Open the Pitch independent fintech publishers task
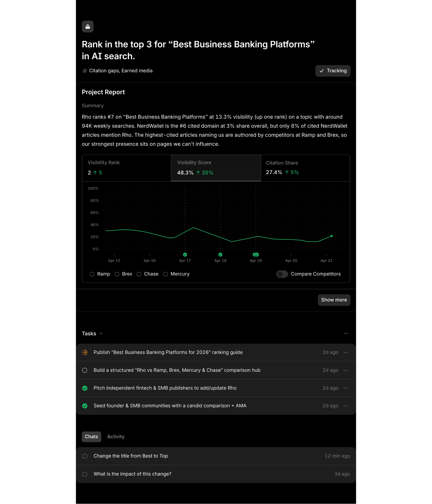 click(216, 388)
